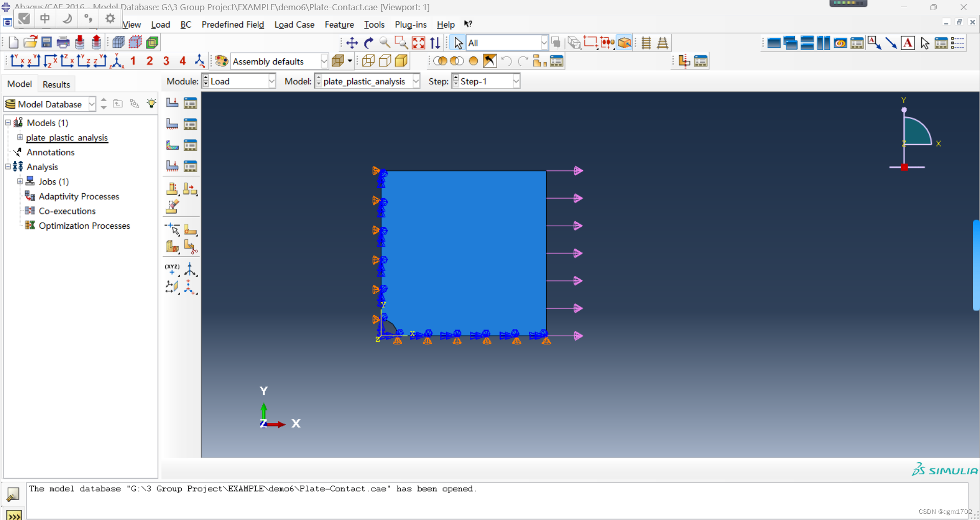Enable Wireframe render style
980x520 pixels.
click(368, 61)
